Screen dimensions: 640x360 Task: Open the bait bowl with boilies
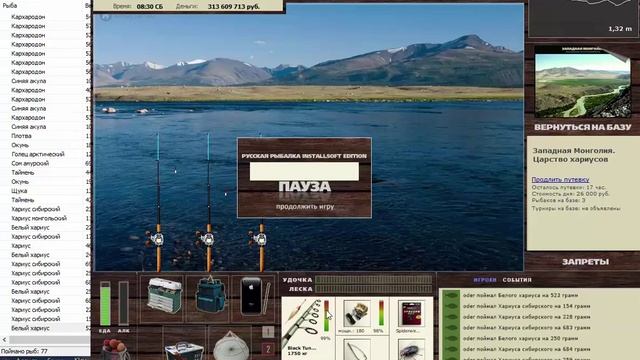115,349
